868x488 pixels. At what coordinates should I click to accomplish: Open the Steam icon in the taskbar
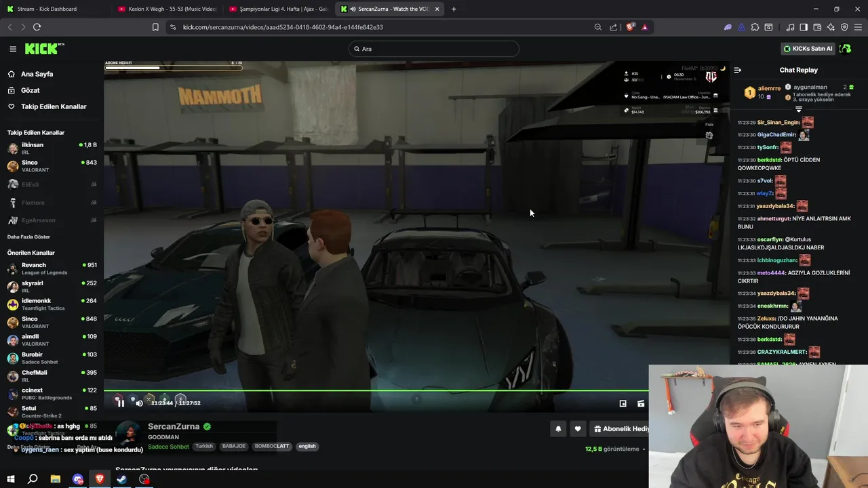(x=122, y=479)
